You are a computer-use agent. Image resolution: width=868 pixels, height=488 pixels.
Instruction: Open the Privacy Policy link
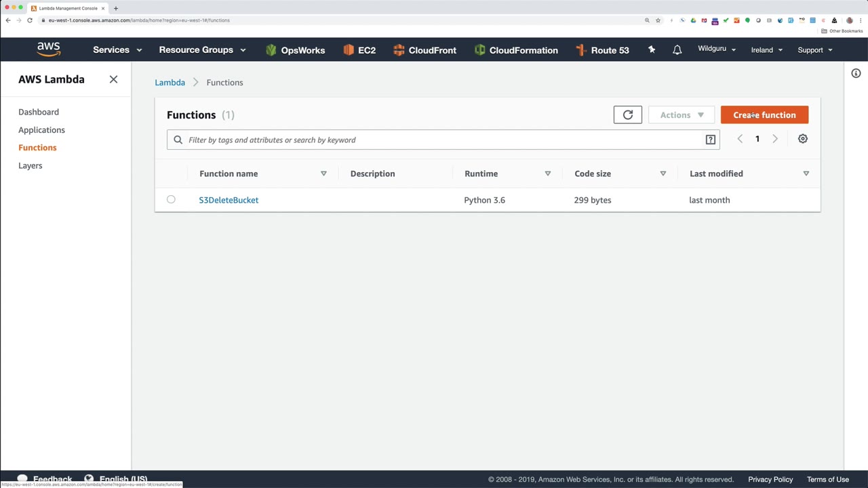[x=770, y=479]
